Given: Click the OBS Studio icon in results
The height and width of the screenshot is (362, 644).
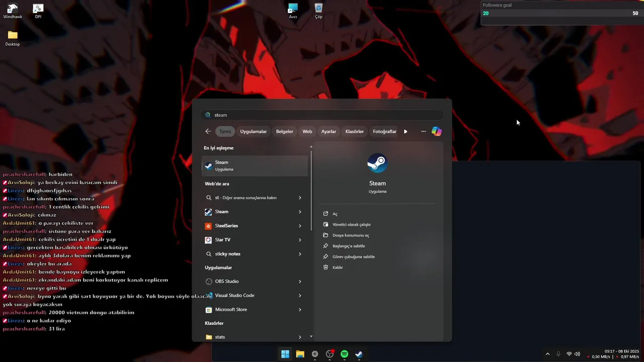Looking at the screenshot, I should coord(209,282).
